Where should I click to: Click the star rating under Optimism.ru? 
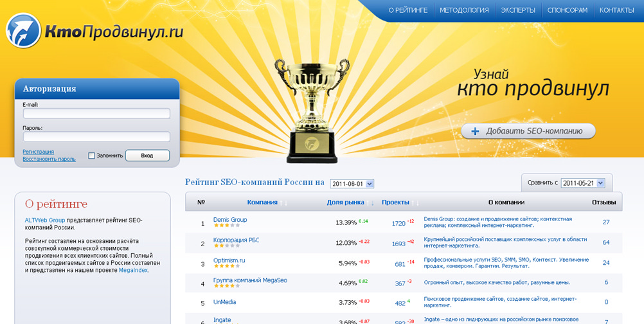(227, 265)
